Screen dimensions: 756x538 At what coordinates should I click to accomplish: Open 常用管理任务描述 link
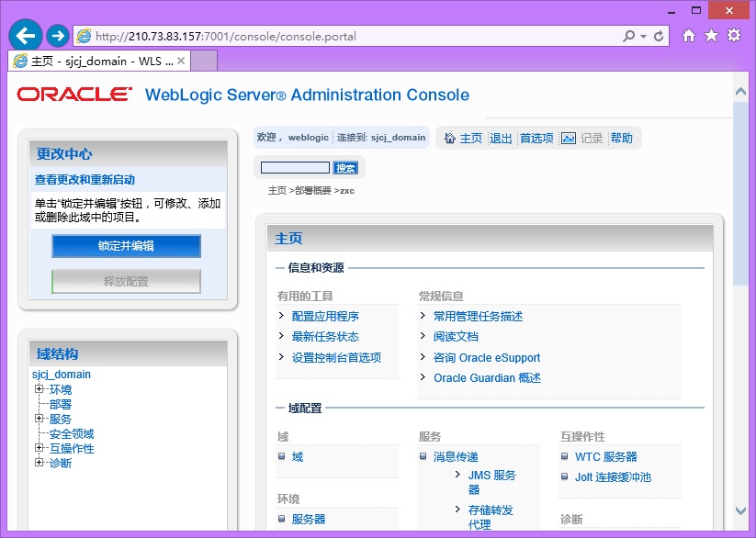point(479,316)
